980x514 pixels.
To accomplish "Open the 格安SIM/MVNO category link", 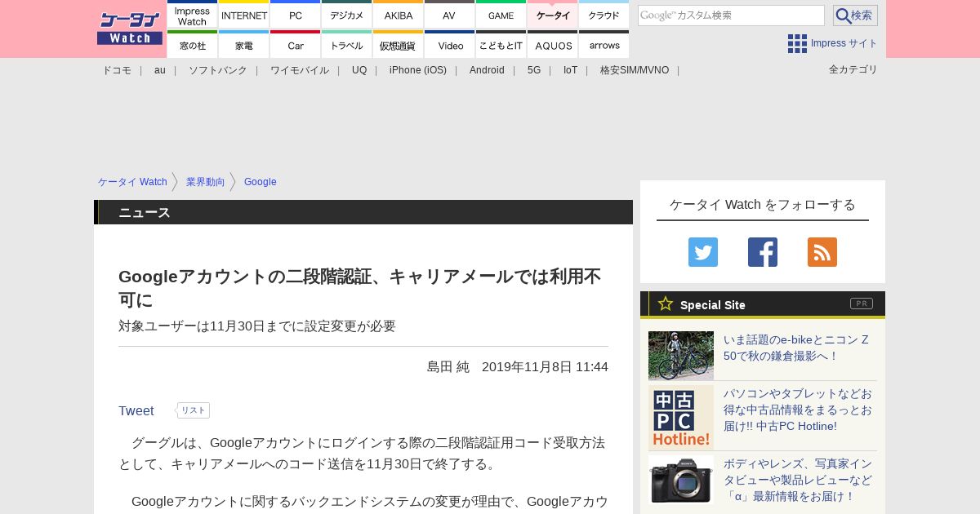I will click(635, 70).
